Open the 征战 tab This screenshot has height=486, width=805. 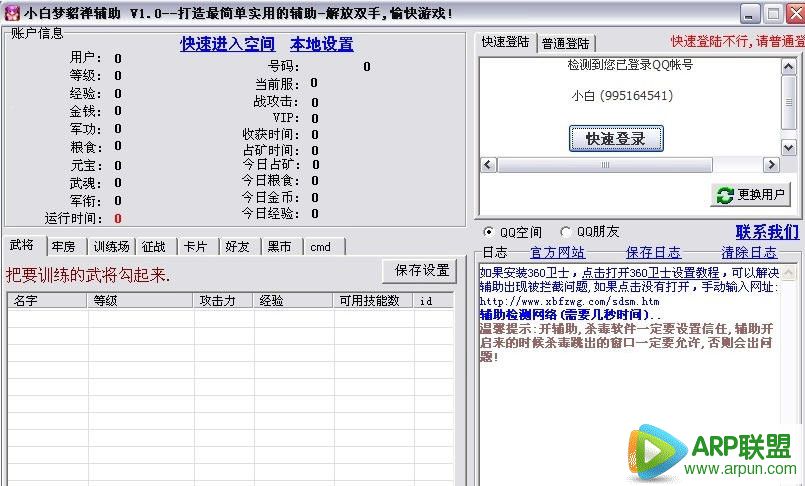pos(155,247)
